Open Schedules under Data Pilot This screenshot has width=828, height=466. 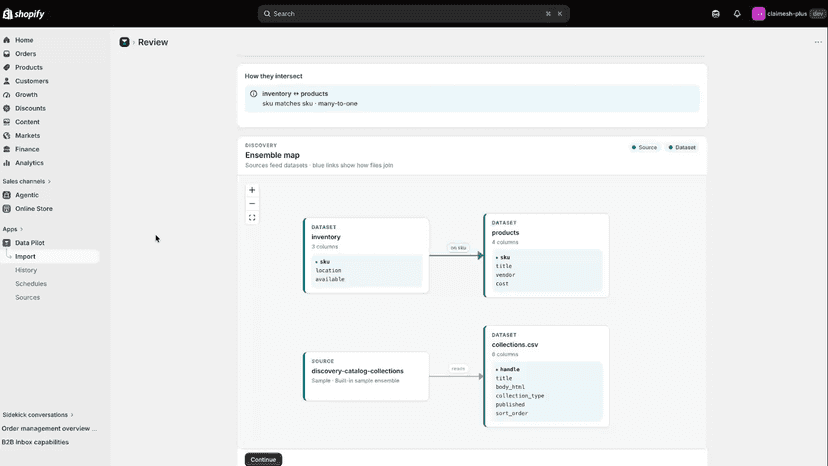[x=31, y=284]
